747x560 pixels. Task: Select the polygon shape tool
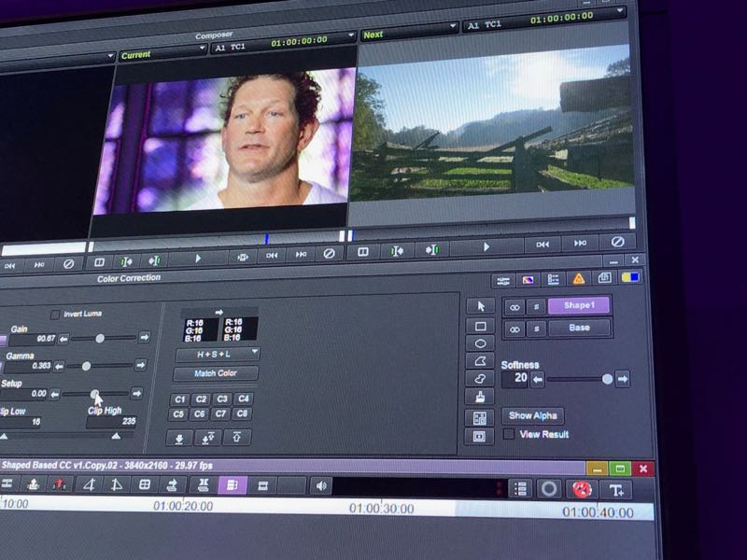[x=480, y=360]
